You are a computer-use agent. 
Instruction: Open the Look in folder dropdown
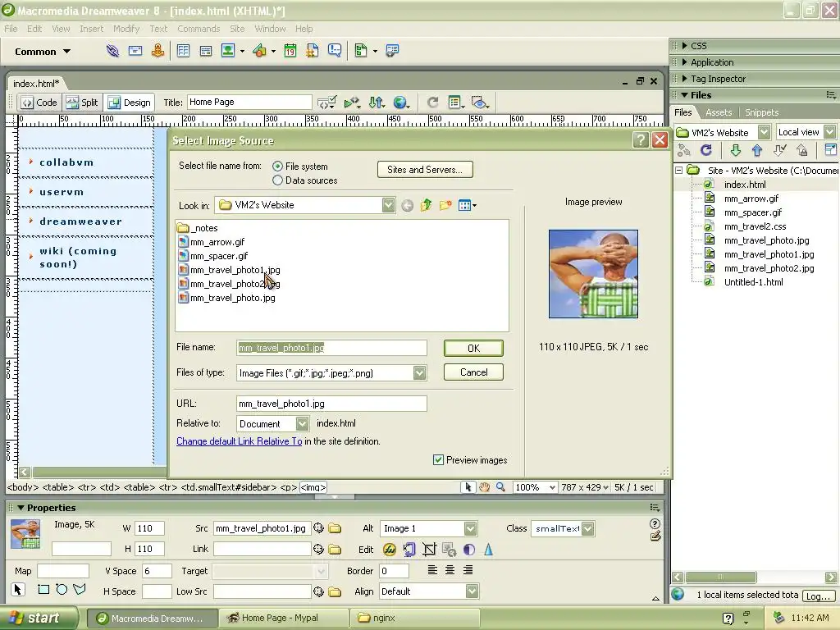click(x=388, y=204)
